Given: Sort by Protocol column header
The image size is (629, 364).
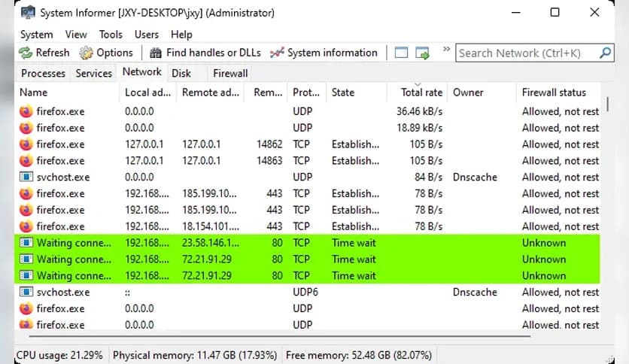Looking at the screenshot, I should click(x=306, y=93).
